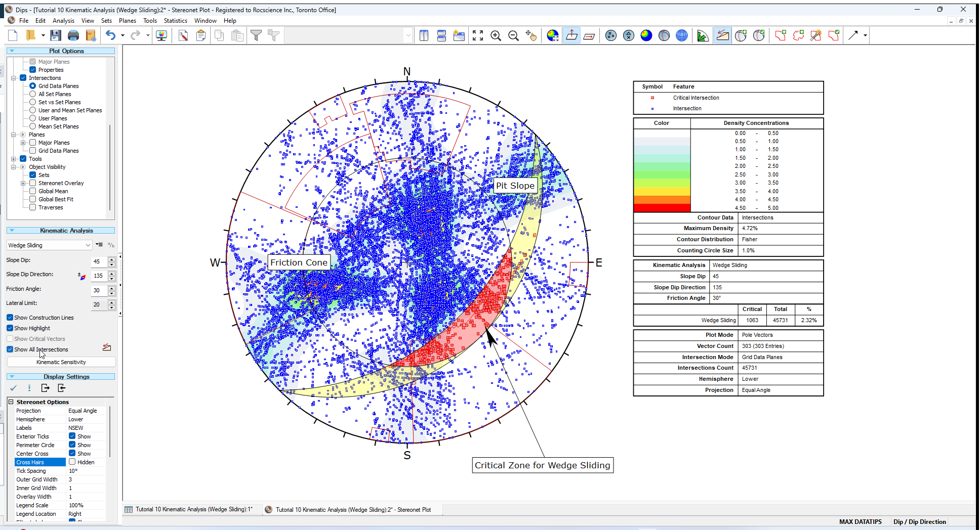Open the Statistics menu
Viewport: 980px width, 530px height.
coord(176,21)
